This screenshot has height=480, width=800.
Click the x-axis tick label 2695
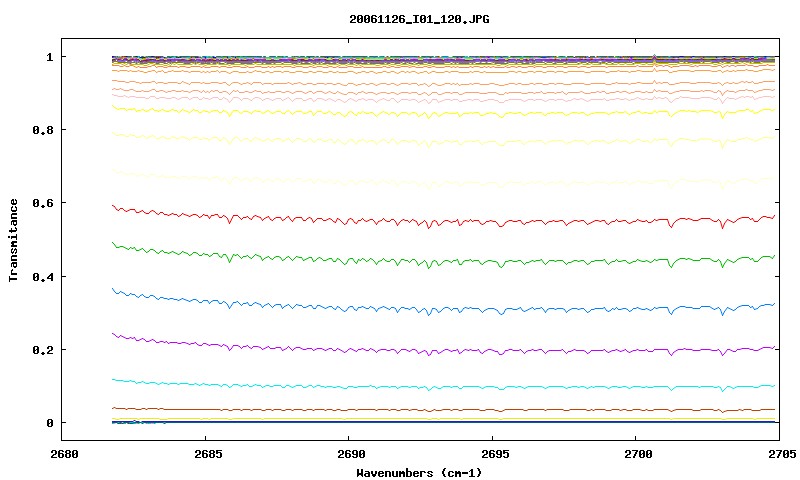click(495, 454)
